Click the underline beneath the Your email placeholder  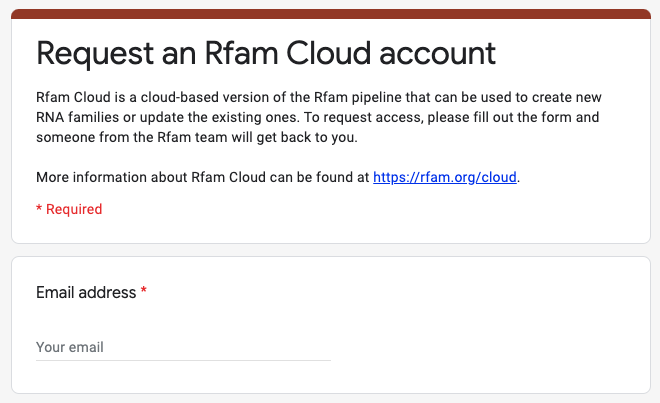183,360
